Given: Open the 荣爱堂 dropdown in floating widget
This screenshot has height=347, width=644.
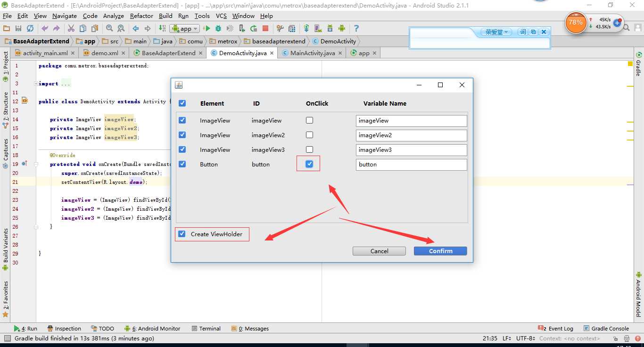Looking at the screenshot, I should (497, 32).
